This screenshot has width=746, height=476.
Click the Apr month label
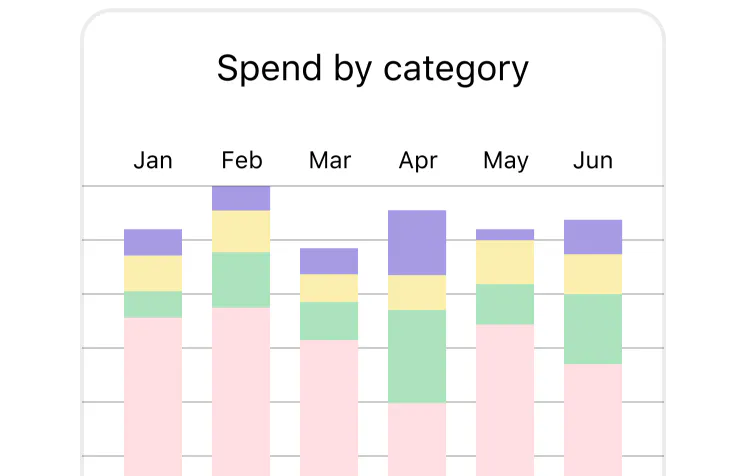pyautogui.click(x=417, y=160)
